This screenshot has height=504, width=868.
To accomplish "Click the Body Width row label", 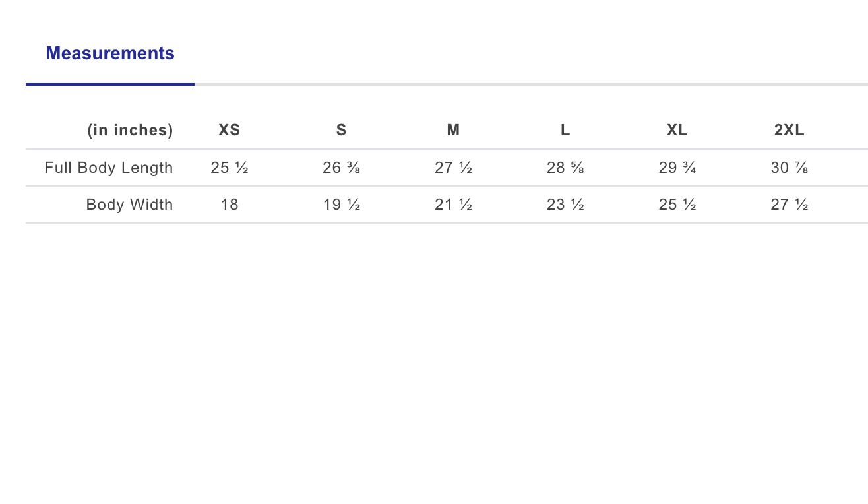I will pos(129,205).
